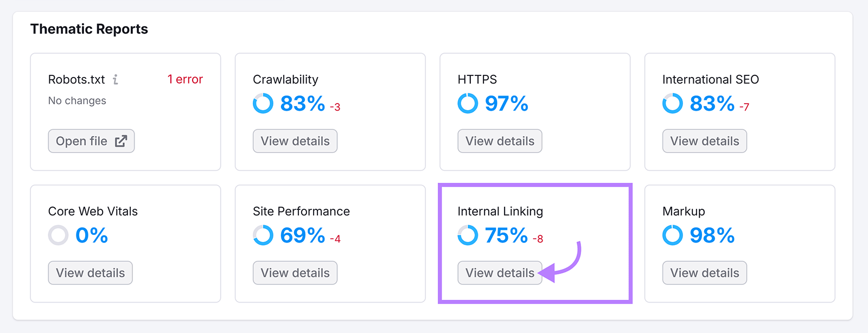The width and height of the screenshot is (868, 333).
Task: View details for HTTPS
Action: click(x=499, y=141)
